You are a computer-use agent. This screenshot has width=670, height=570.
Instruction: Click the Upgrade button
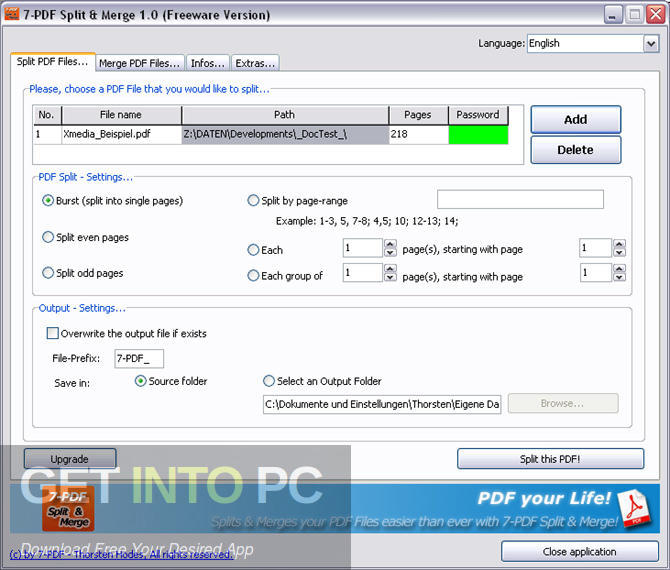[x=70, y=459]
